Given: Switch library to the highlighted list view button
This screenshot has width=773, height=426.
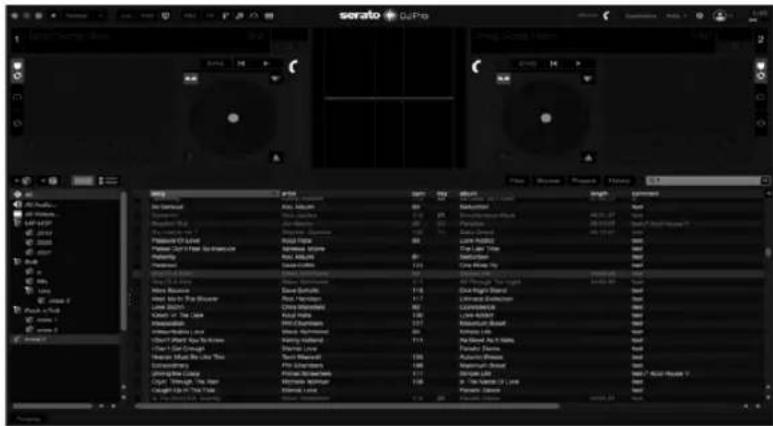Looking at the screenshot, I should point(82,181).
